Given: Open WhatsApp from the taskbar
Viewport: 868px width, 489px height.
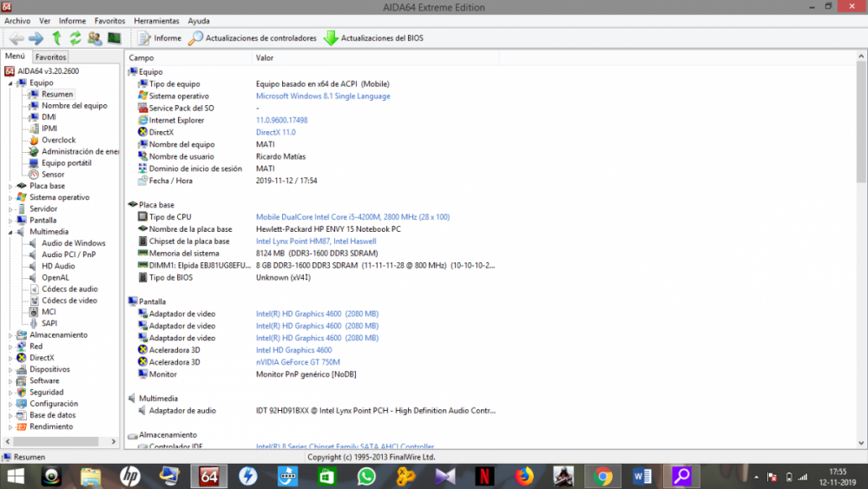Looking at the screenshot, I should click(366, 476).
